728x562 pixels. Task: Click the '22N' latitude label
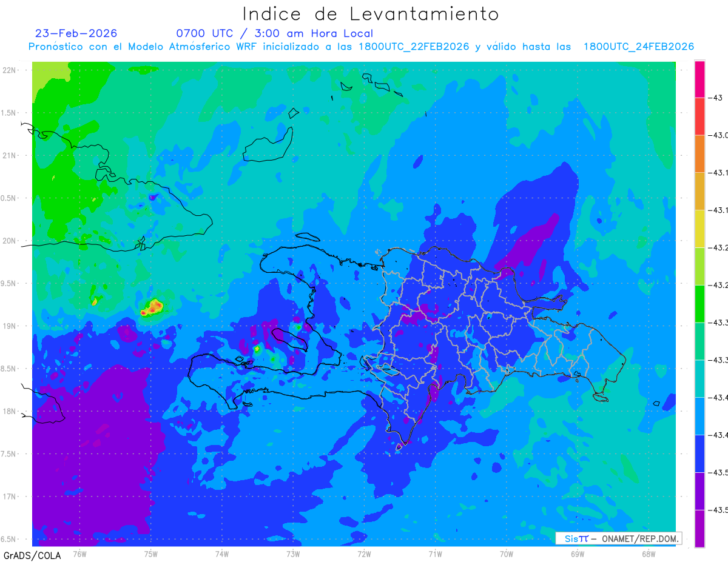point(10,70)
